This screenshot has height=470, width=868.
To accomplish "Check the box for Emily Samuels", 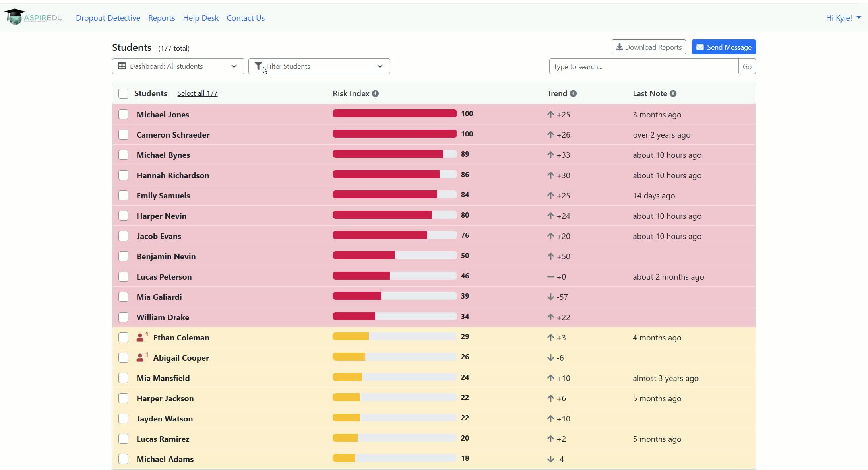I will point(123,196).
